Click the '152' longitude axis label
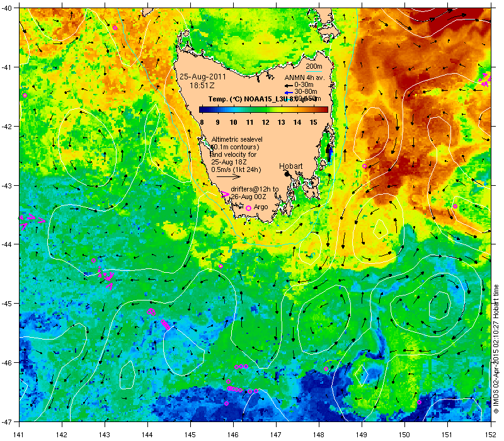Image resolution: width=504 pixels, height=441 pixels. pyautogui.click(x=491, y=435)
